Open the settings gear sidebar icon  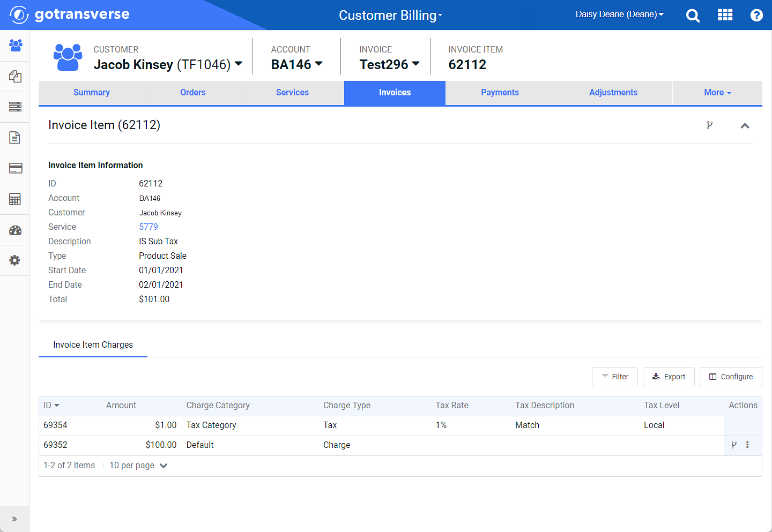click(15, 260)
